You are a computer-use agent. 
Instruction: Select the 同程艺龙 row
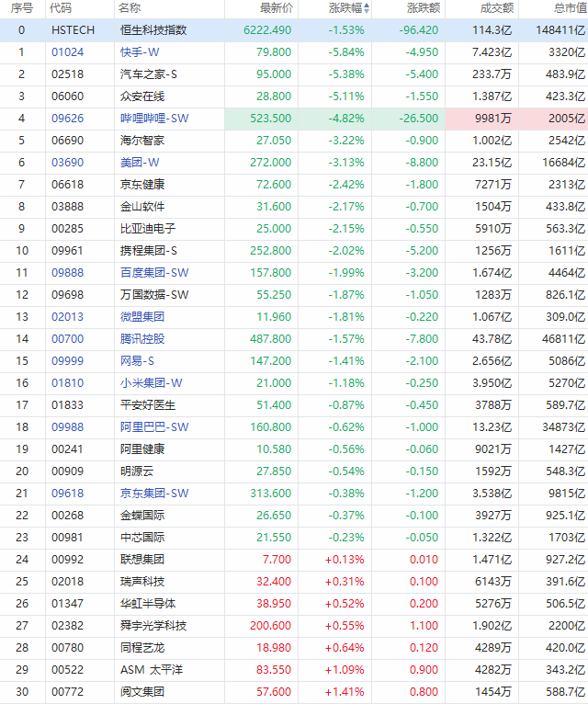[x=294, y=647]
